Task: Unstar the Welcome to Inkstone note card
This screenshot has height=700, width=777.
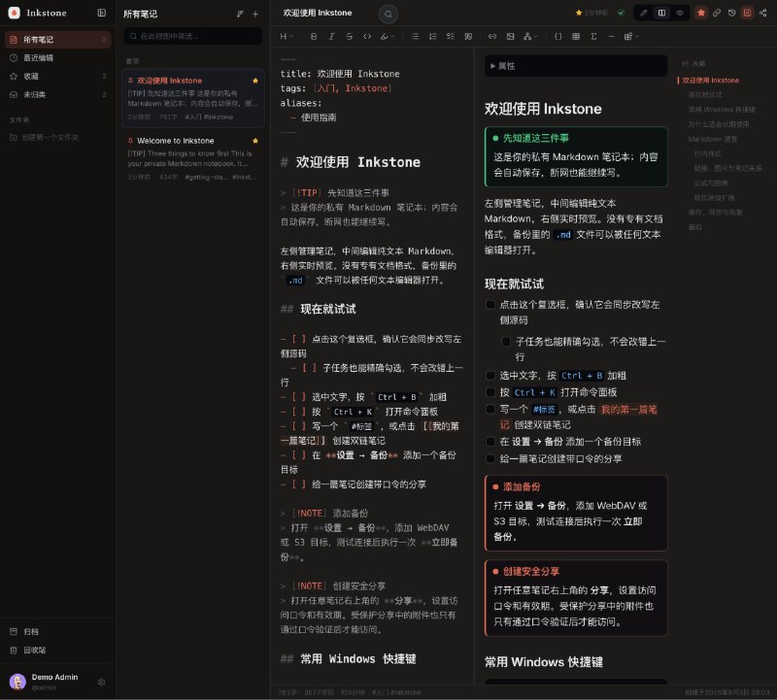Action: 255,141
